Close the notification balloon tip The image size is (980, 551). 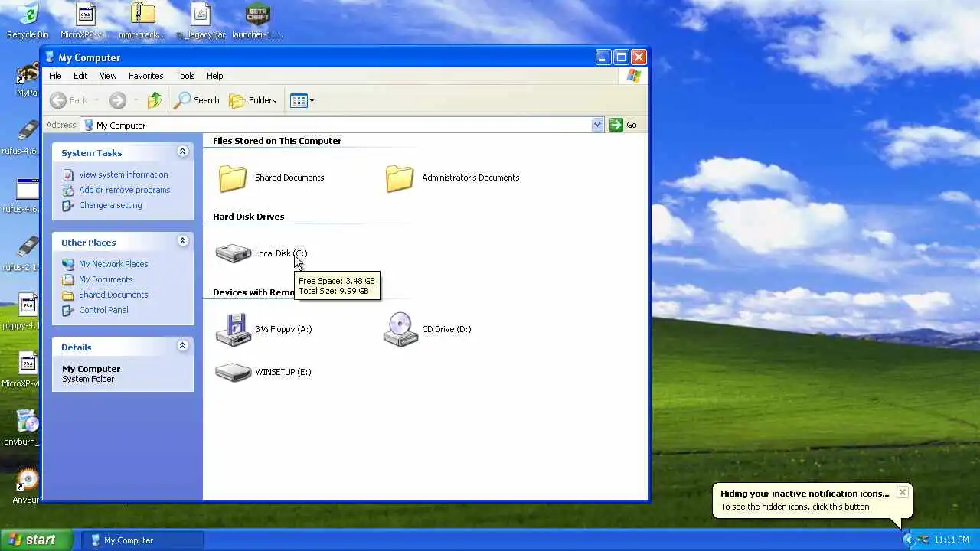pos(902,492)
